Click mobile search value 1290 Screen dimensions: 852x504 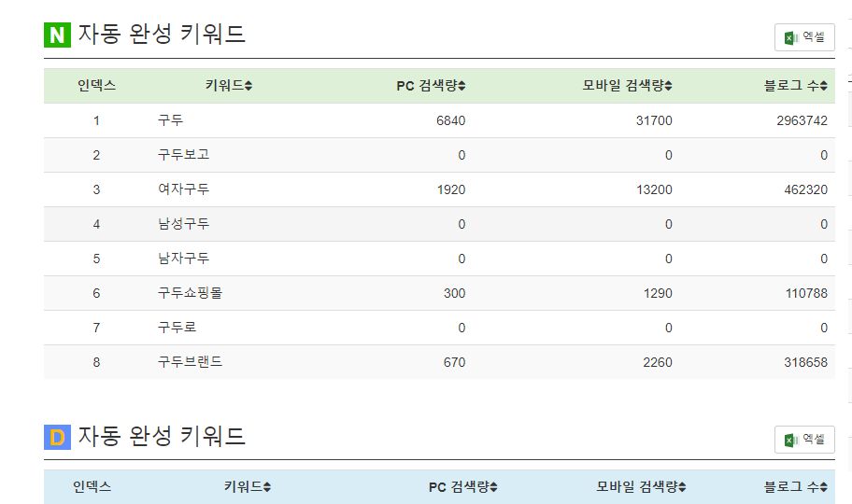pyautogui.click(x=658, y=293)
